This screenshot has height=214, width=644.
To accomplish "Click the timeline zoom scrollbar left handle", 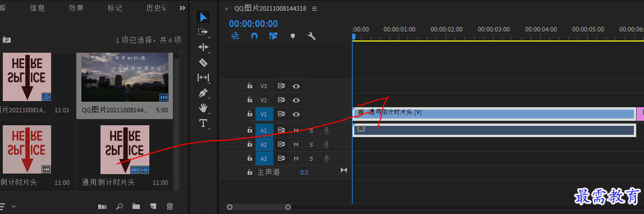I will coord(230,207).
